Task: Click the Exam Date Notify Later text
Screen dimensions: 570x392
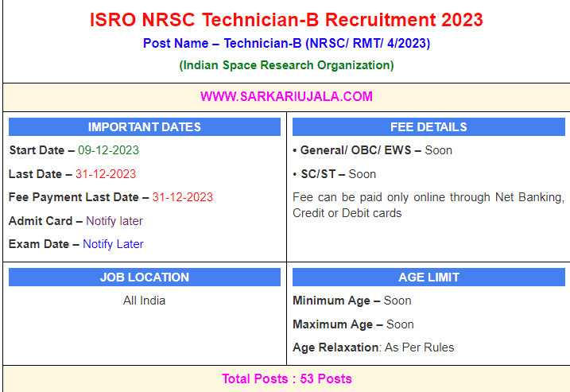Action: [x=113, y=244]
